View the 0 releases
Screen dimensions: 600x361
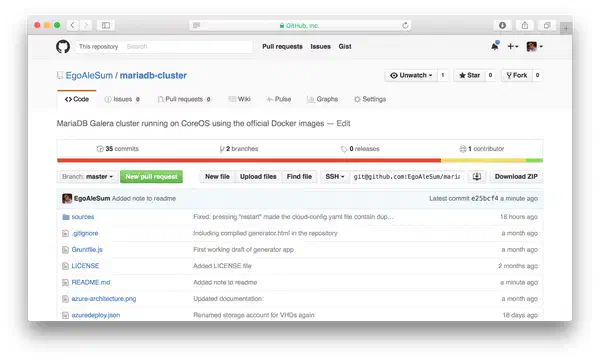click(360, 149)
